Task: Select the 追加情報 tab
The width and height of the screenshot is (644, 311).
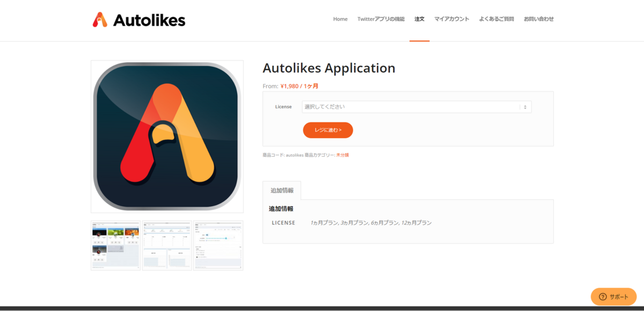Action: (282, 191)
